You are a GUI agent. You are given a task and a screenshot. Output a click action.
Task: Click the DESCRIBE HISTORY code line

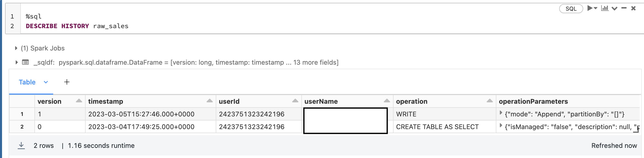point(77,26)
